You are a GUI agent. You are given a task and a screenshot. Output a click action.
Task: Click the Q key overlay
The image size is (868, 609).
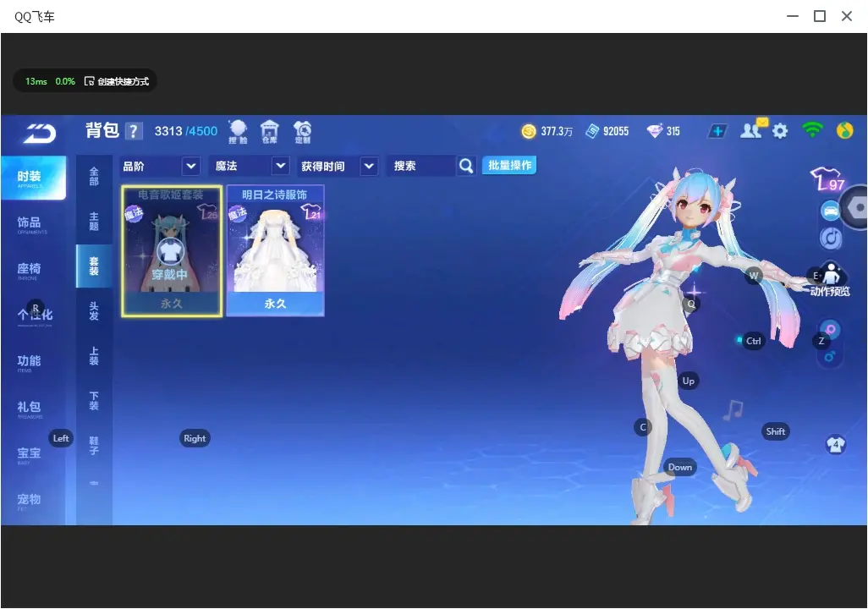tap(691, 304)
